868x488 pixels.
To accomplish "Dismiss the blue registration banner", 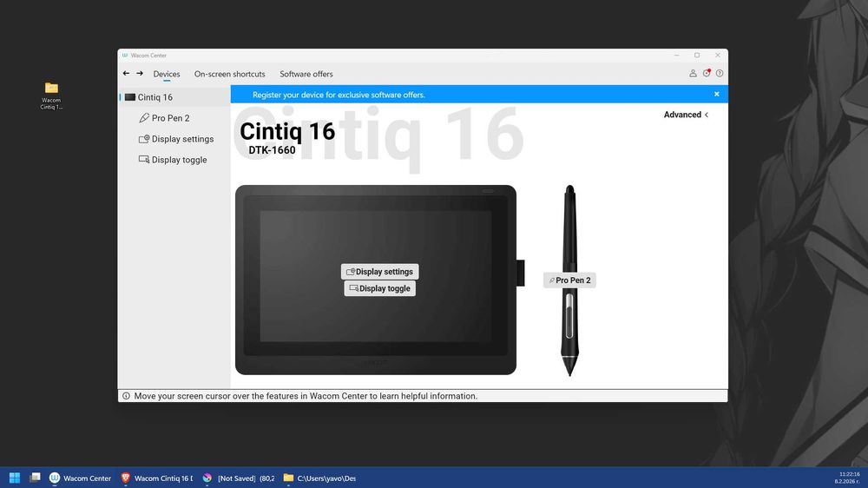I will (717, 94).
